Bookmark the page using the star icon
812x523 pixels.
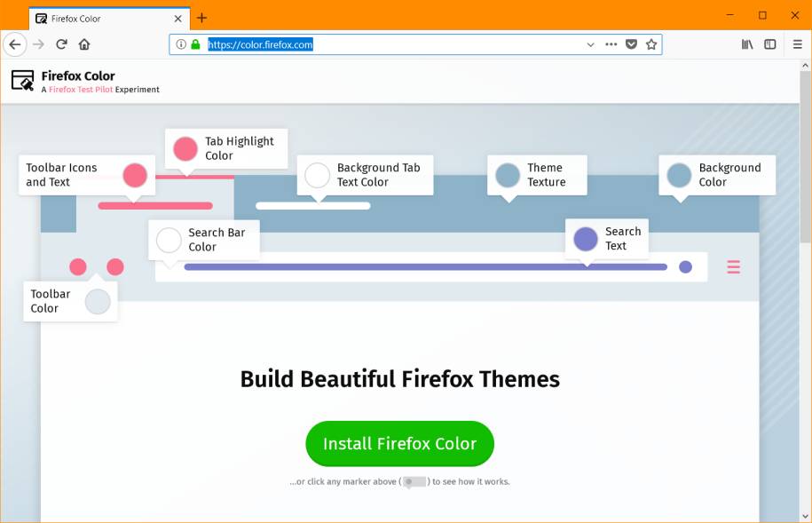point(653,44)
